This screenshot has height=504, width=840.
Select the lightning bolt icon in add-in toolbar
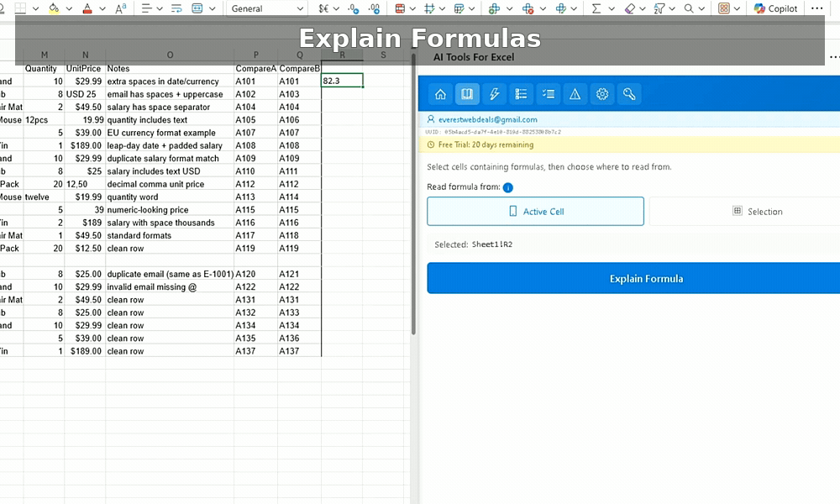click(x=494, y=94)
